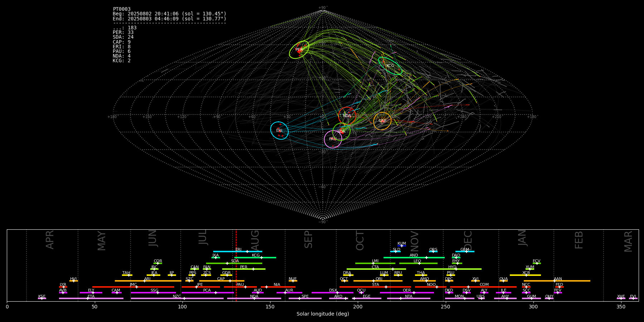Click the 'NDA: 4' legend entry
The height and width of the screenshot is (322, 644).
coord(122,56)
